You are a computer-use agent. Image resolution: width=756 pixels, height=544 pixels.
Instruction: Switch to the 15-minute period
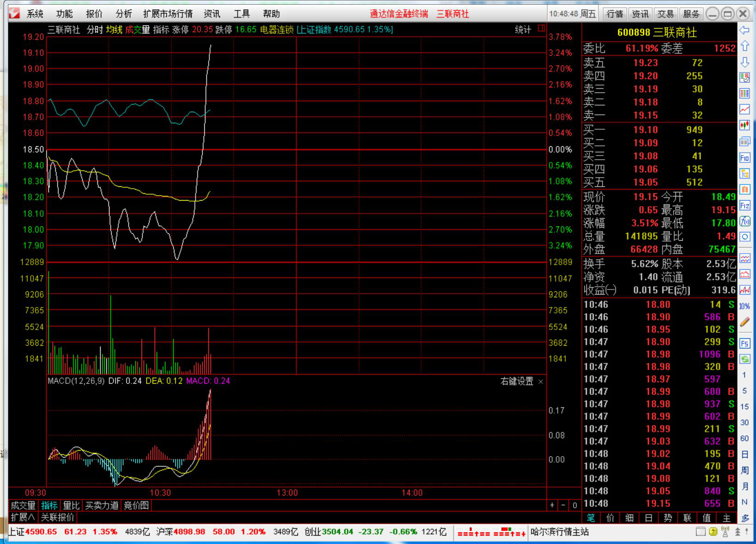[745, 406]
